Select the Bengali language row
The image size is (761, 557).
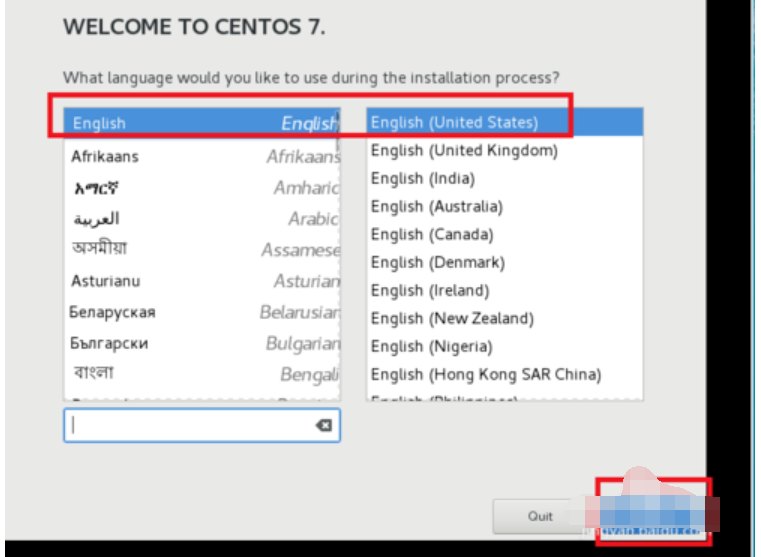pyautogui.click(x=200, y=374)
